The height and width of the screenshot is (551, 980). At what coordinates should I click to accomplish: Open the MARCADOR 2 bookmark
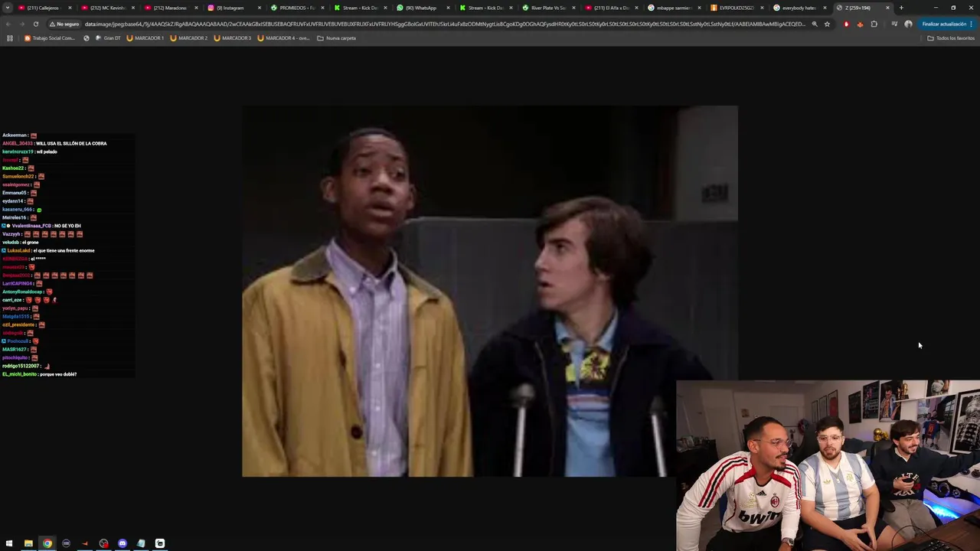coord(189,38)
